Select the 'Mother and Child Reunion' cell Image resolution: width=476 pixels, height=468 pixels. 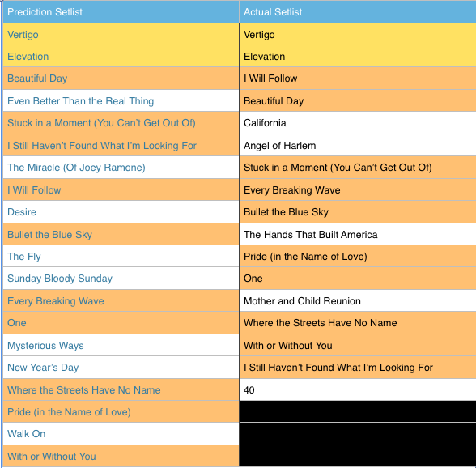point(358,300)
